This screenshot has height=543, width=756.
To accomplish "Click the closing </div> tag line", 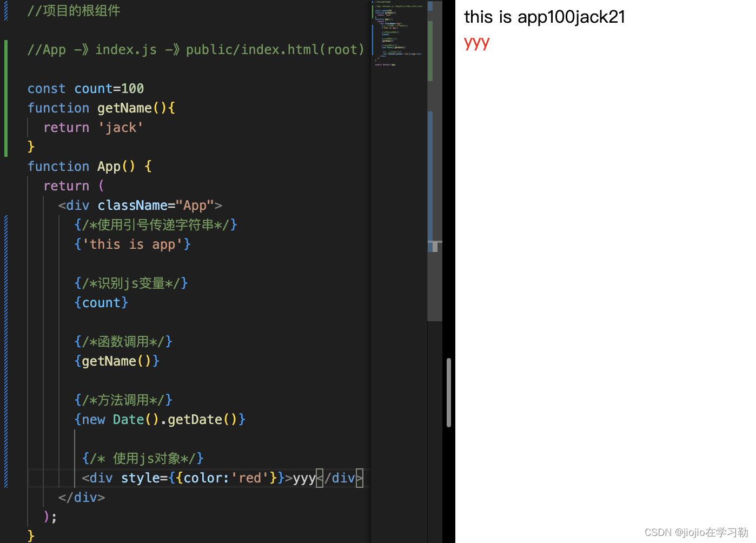I will point(82,498).
